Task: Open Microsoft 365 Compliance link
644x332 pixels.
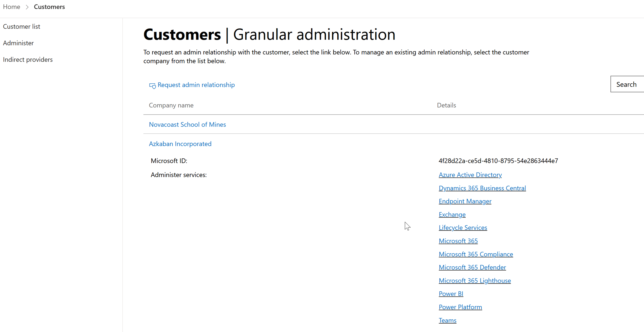Action: (x=476, y=254)
